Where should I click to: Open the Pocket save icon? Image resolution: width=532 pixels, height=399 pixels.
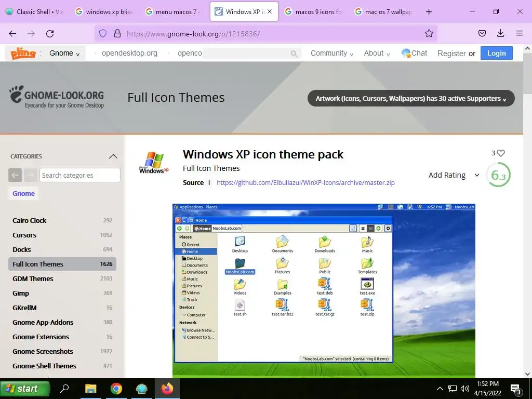click(x=482, y=33)
